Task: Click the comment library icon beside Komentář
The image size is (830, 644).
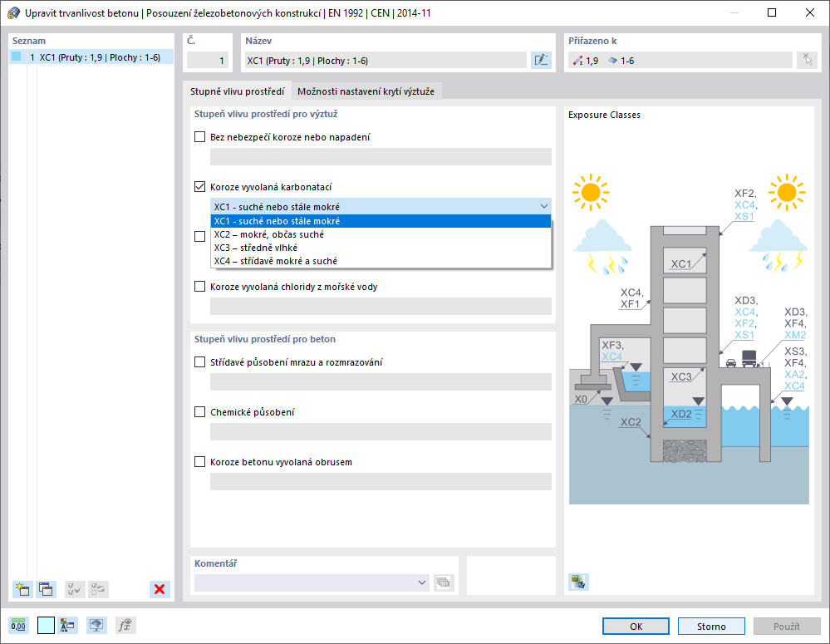Action: (444, 583)
